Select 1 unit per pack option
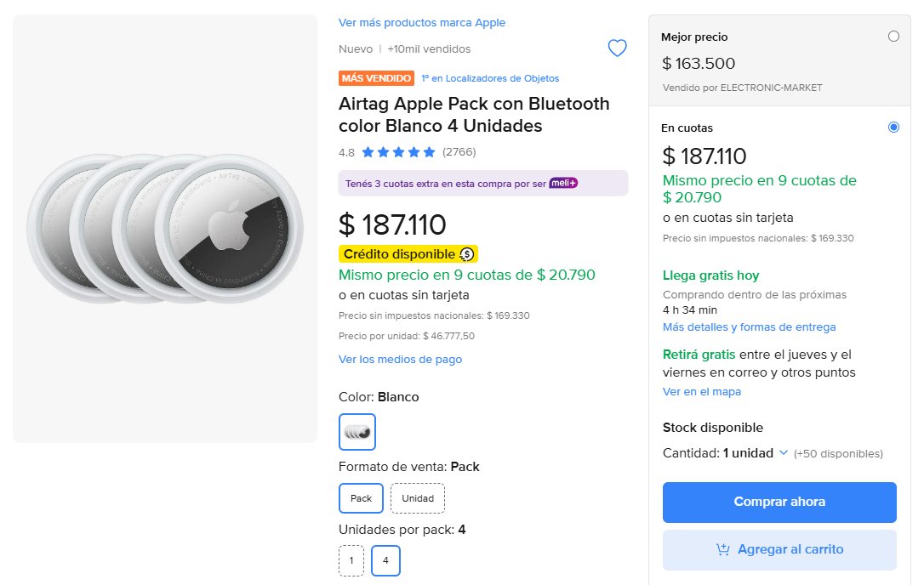924x585 pixels. tap(351, 561)
